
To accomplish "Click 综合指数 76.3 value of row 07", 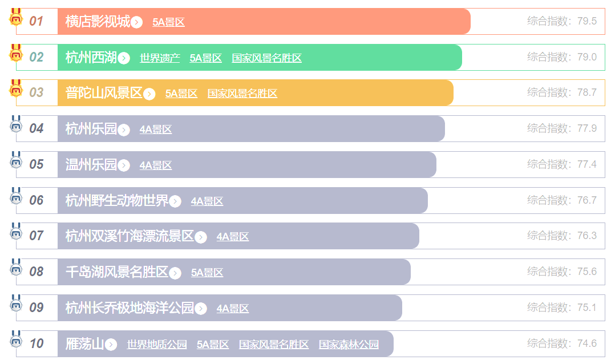I will coord(586,236).
